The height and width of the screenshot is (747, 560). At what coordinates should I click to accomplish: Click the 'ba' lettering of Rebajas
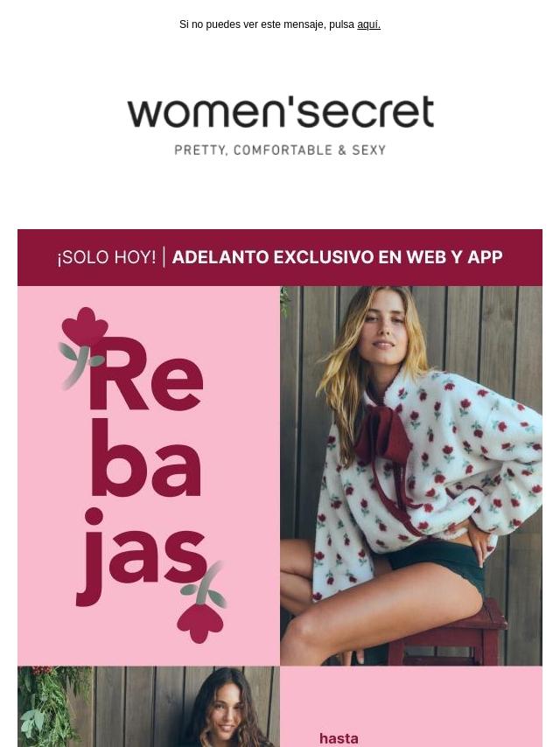click(145, 458)
